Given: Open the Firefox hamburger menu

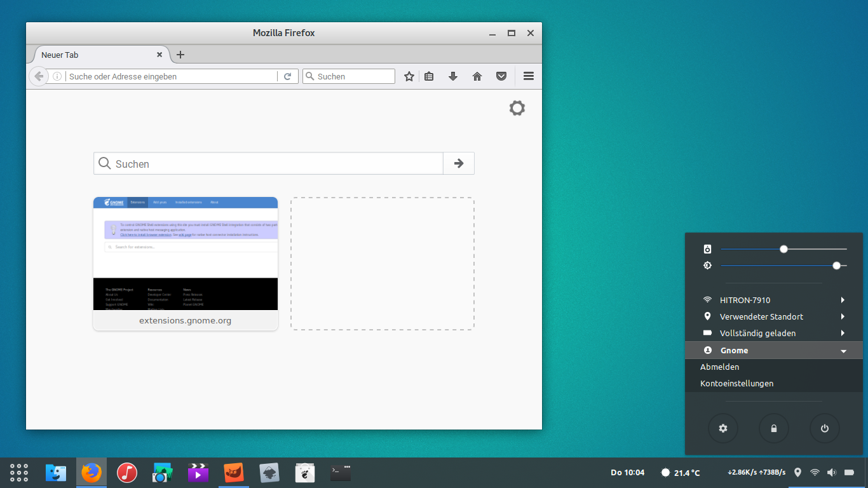Looking at the screenshot, I should pyautogui.click(x=529, y=76).
